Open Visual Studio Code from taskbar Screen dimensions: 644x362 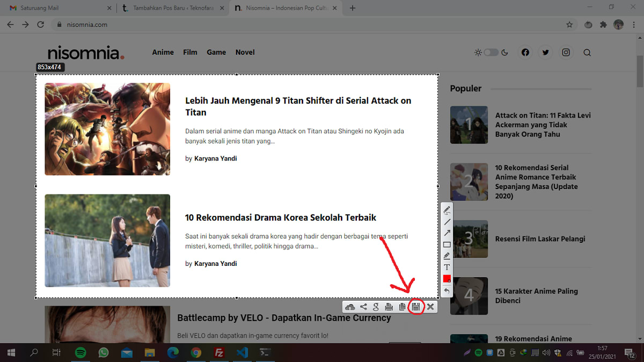[x=241, y=353]
